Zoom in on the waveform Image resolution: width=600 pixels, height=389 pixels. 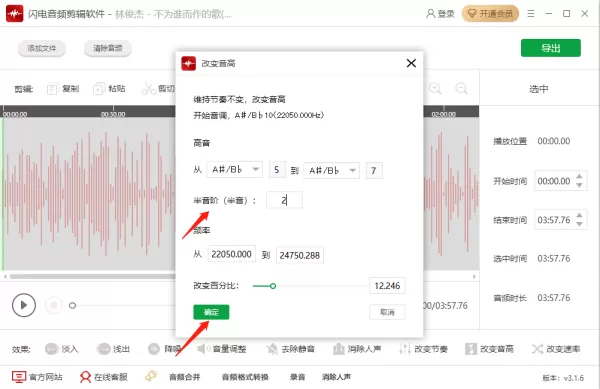point(435,88)
